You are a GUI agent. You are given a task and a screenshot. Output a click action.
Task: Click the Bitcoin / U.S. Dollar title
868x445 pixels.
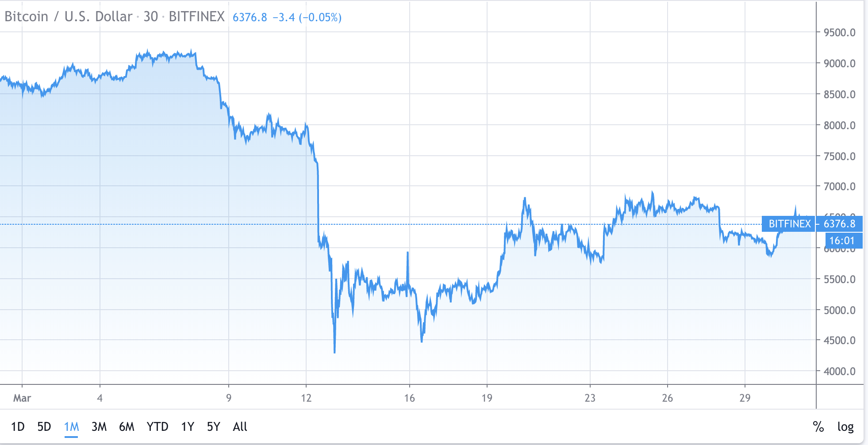click(x=69, y=17)
